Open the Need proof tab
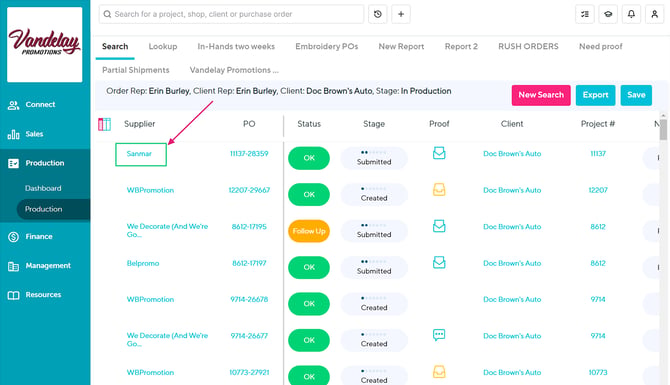670x385 pixels. tap(600, 47)
